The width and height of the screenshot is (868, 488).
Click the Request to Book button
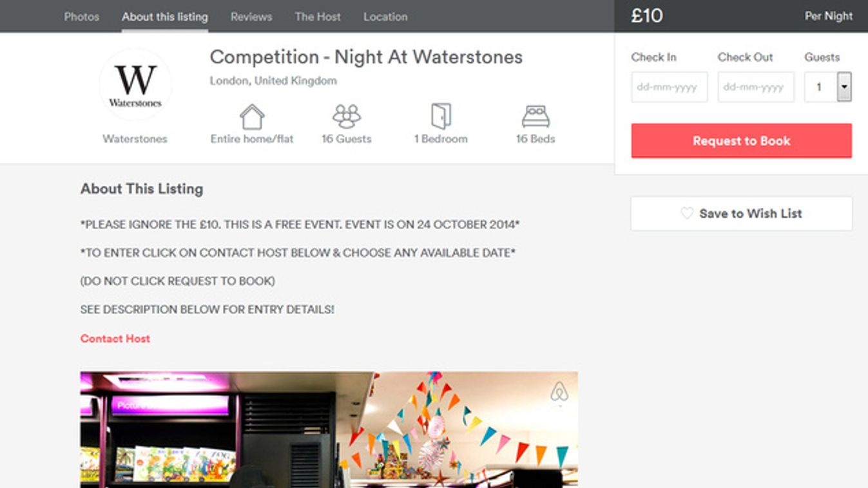[742, 141]
